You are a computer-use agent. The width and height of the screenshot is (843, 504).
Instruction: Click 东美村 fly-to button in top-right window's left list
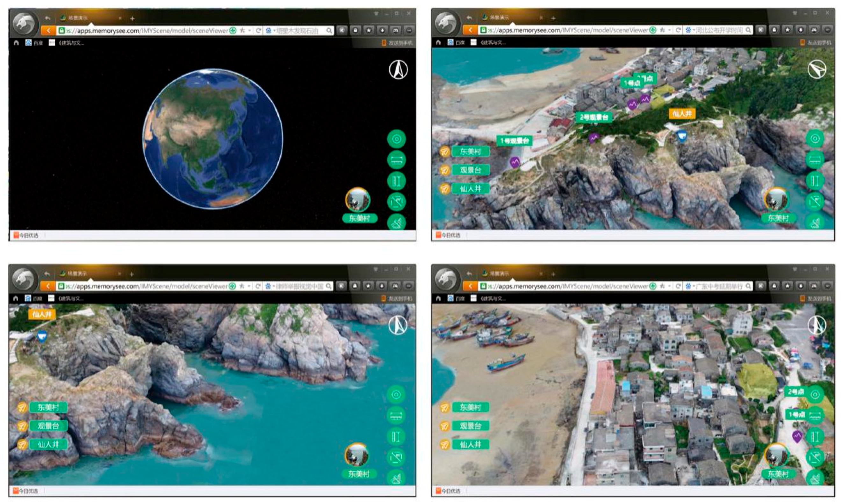click(x=471, y=151)
